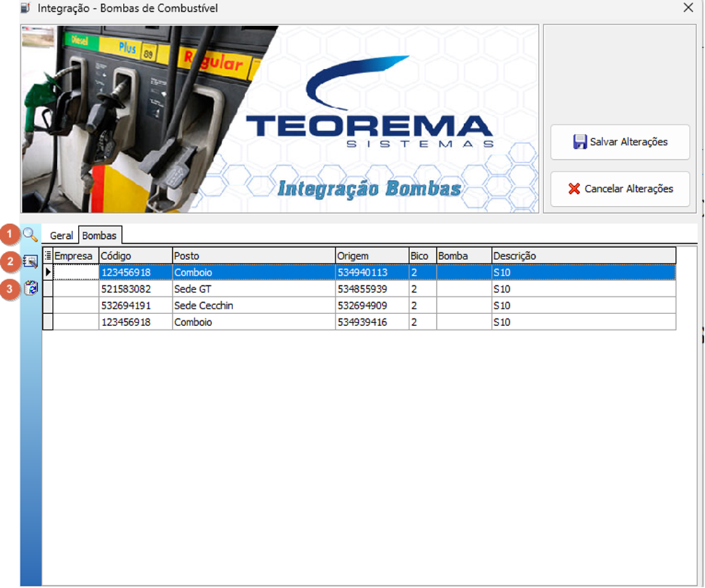Close the Integração window
The width and height of the screenshot is (705, 588).
[x=688, y=8]
